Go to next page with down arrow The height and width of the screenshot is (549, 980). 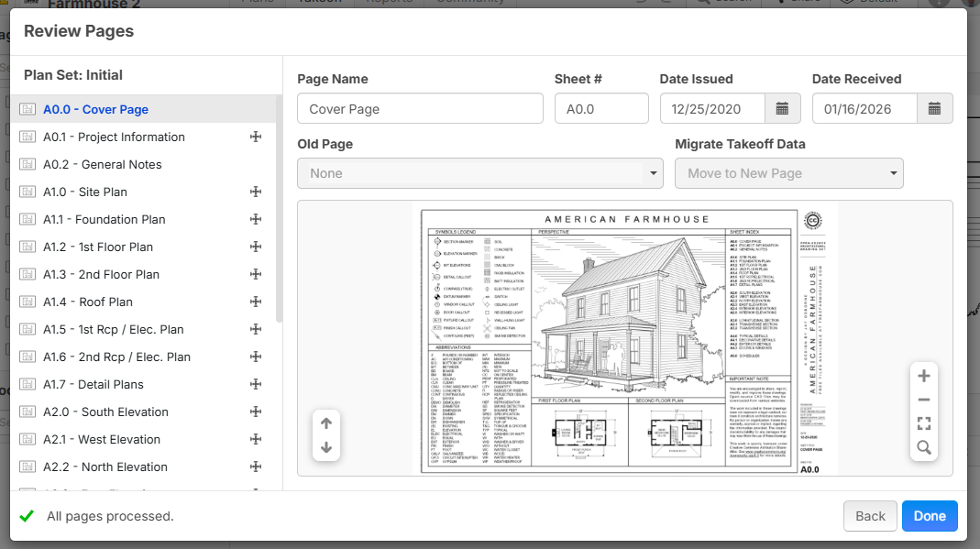click(326, 448)
